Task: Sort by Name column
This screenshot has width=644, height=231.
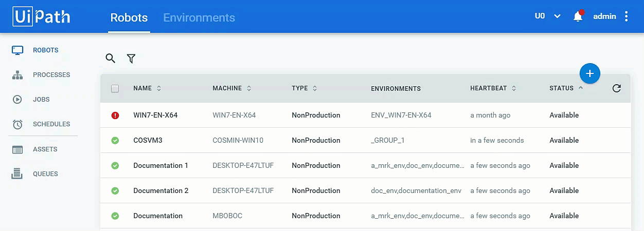Action: pyautogui.click(x=147, y=88)
